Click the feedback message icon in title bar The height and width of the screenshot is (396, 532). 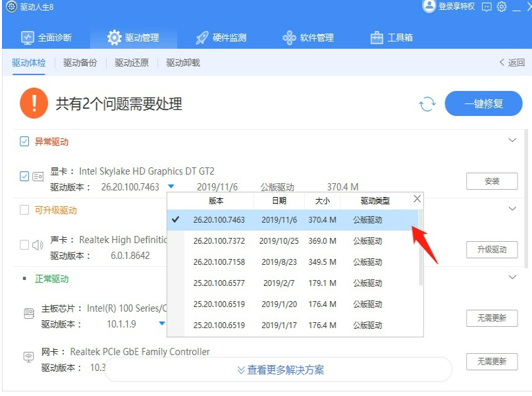pos(487,7)
